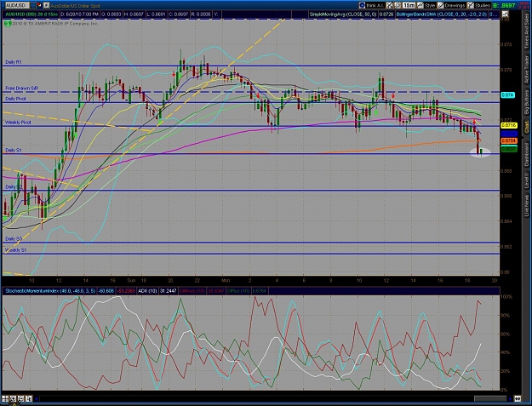This screenshot has width=532, height=406.
Task: Click the pointer tool icon at bottom left
Action: click(28, 399)
